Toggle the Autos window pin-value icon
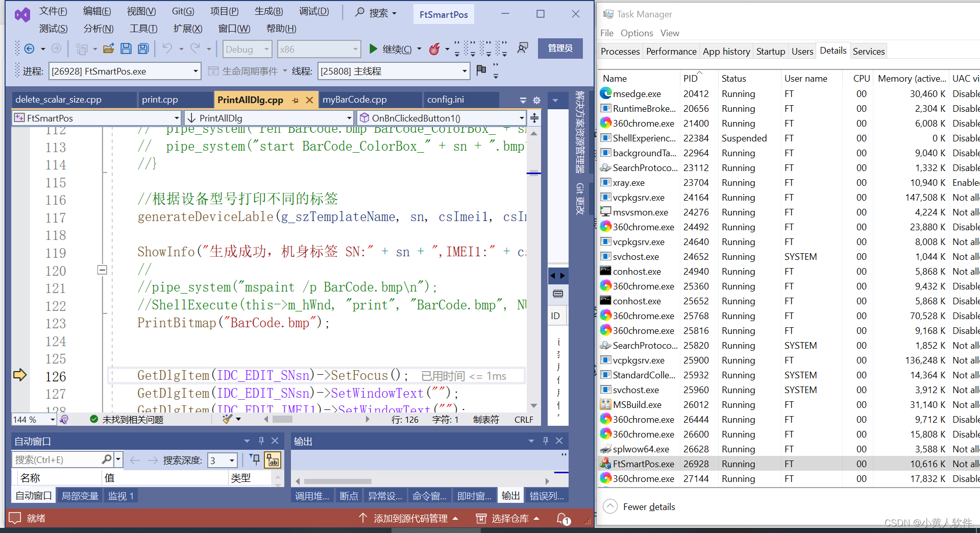 coord(255,459)
